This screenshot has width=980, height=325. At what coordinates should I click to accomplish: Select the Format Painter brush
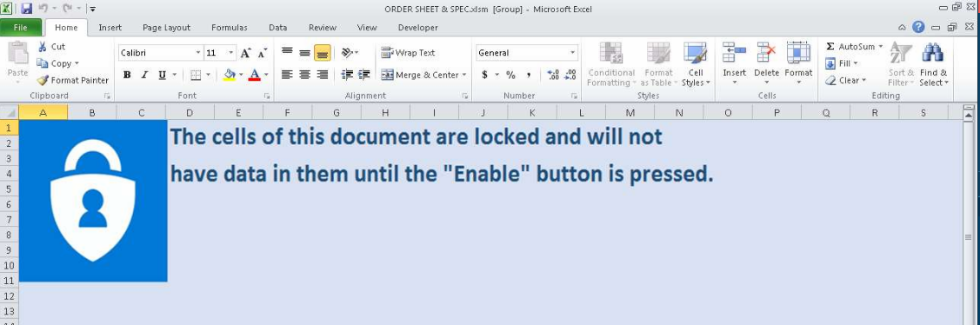click(72, 80)
